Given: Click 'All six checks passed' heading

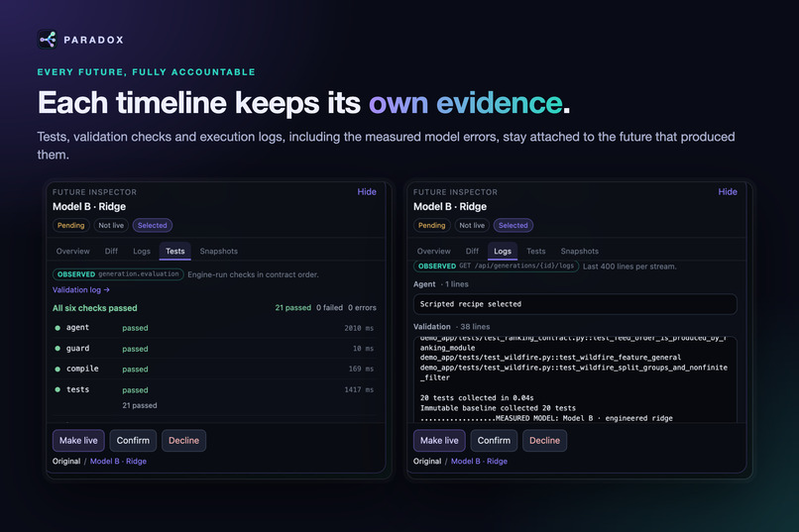Looking at the screenshot, I should click(95, 308).
